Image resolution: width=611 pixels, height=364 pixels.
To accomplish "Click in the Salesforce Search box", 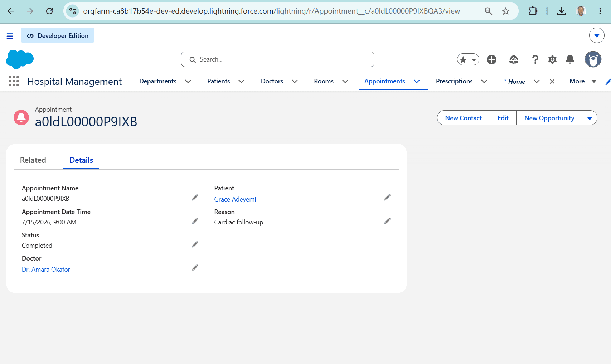I will point(278,59).
